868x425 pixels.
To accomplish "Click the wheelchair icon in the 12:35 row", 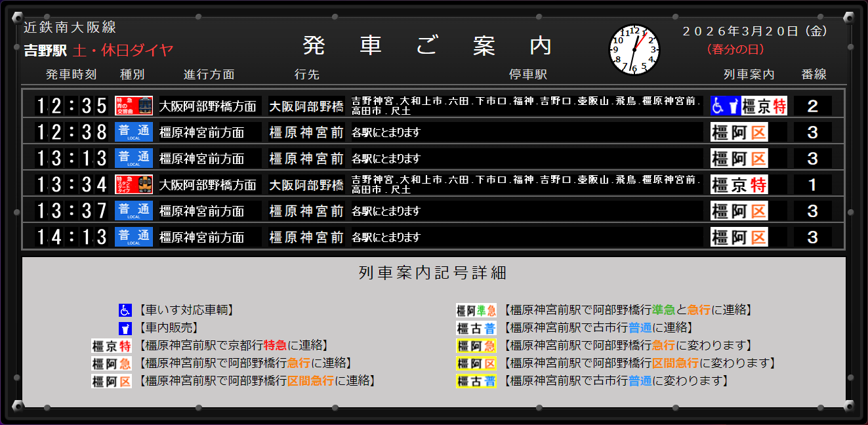I will 718,106.
